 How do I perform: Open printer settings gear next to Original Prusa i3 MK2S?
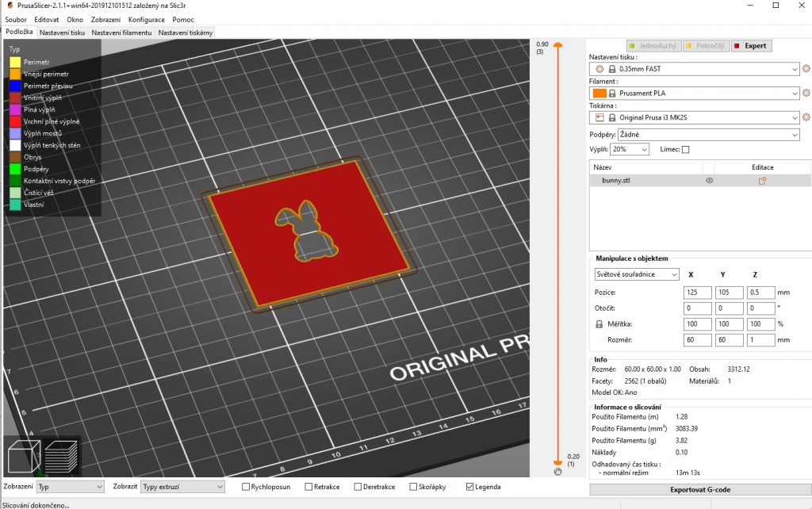[x=806, y=117]
